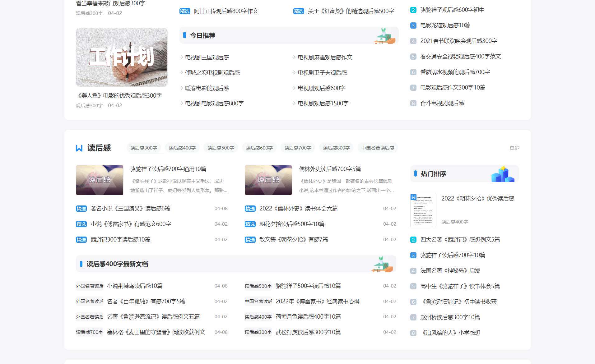
Task: Click the 精选 badge next to 西游记300字读后感10篇
Action: (x=81, y=240)
